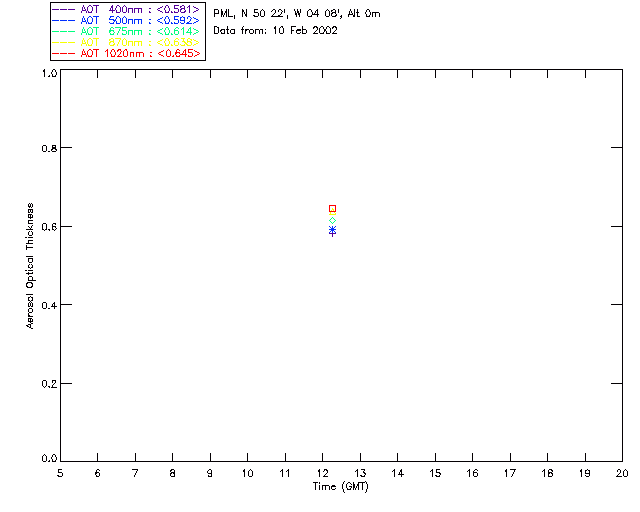
Task: Click the green dashed line legend sample
Action: tap(64, 31)
